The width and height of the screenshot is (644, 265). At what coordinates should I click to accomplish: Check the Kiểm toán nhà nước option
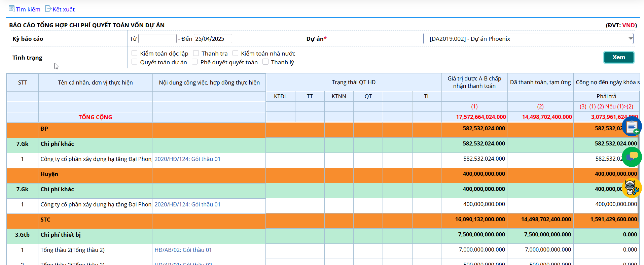[x=236, y=53]
